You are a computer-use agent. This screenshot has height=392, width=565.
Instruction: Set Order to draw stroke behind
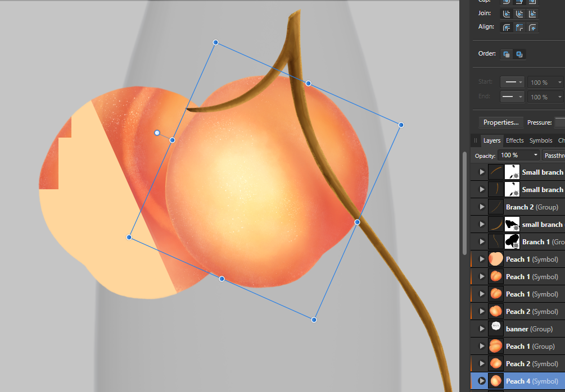(507, 54)
